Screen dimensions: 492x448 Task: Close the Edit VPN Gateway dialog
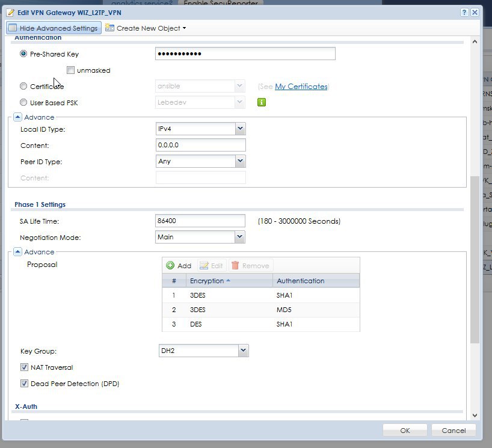475,12
